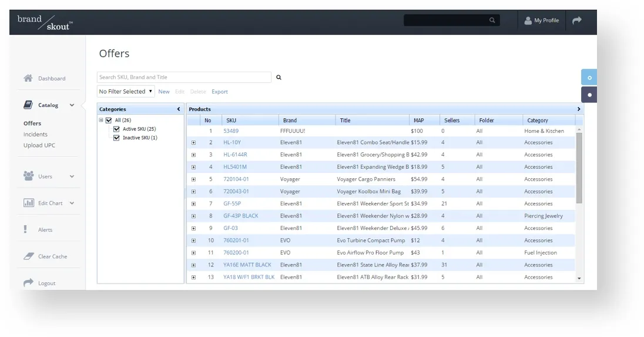
Task: Expand the 760200-01 row plus icon
Action: click(193, 253)
